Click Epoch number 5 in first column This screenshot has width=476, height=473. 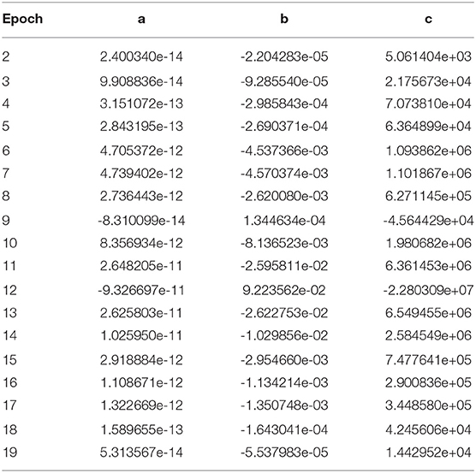point(6,126)
